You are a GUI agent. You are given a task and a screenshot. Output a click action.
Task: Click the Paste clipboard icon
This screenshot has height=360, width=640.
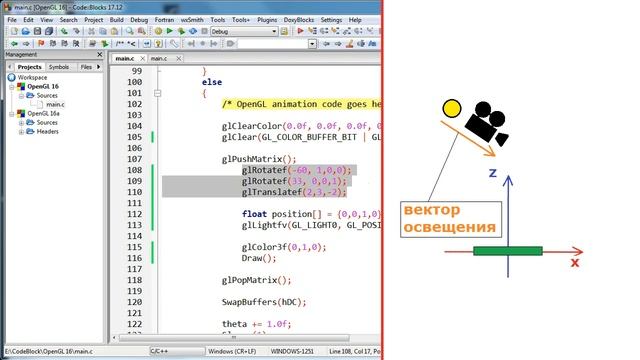pyautogui.click(x=115, y=31)
